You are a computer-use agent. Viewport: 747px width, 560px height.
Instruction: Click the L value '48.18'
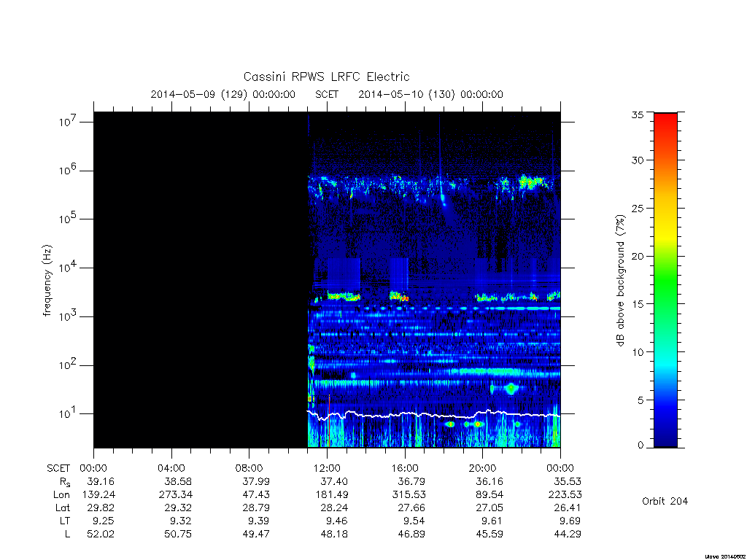pyautogui.click(x=334, y=534)
